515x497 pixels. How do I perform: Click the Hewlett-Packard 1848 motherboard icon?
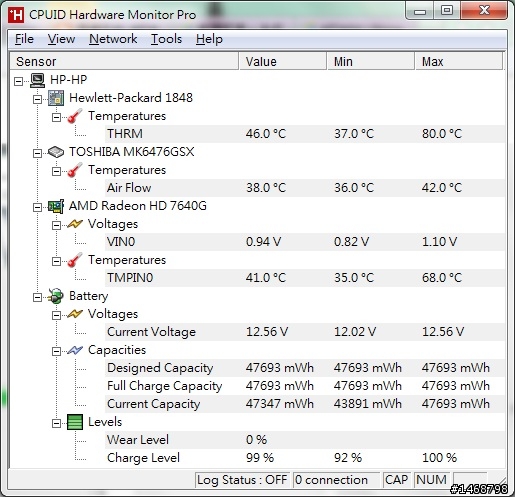(x=56, y=98)
